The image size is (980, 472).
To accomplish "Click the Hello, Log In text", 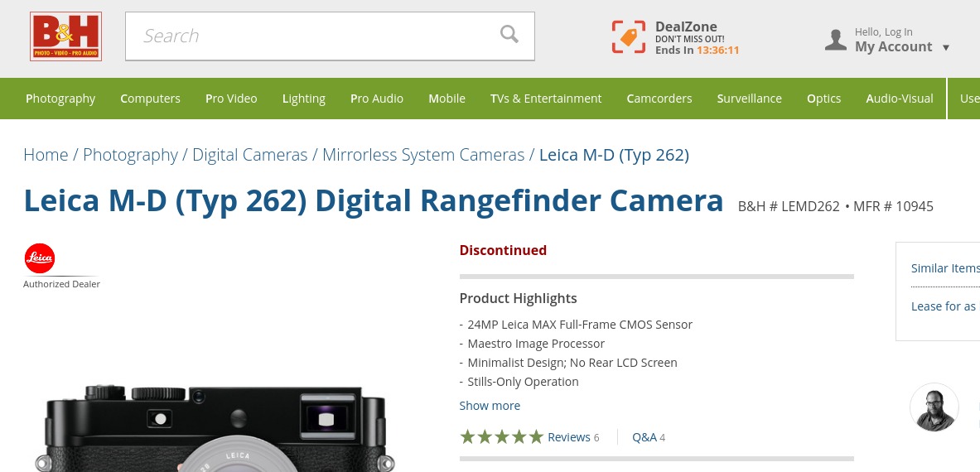I will [x=883, y=31].
